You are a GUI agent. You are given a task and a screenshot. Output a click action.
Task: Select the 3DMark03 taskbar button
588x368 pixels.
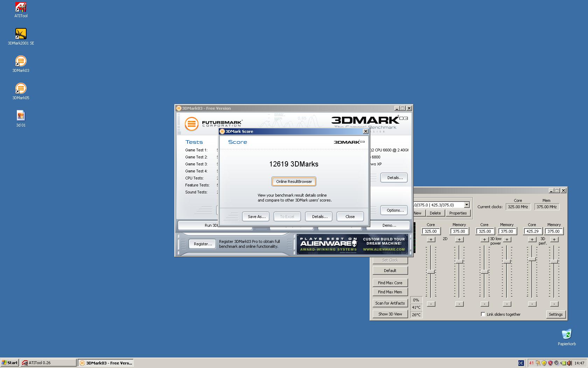point(106,363)
